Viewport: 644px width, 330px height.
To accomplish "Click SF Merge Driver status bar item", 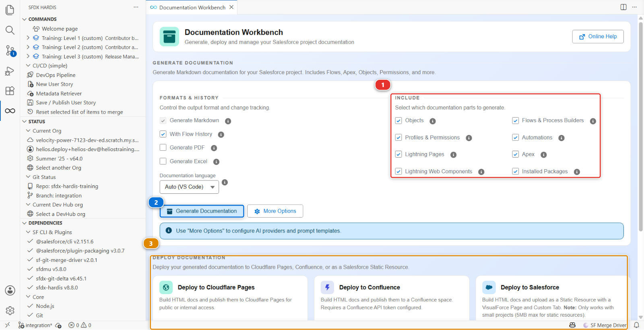I will [605, 325].
